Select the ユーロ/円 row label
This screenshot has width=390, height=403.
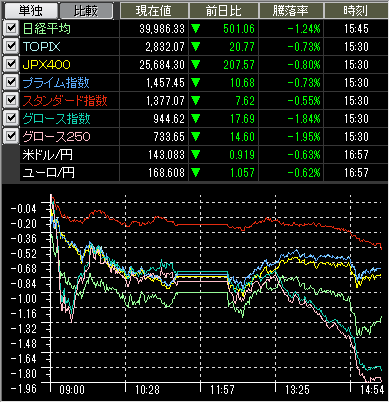(x=48, y=173)
